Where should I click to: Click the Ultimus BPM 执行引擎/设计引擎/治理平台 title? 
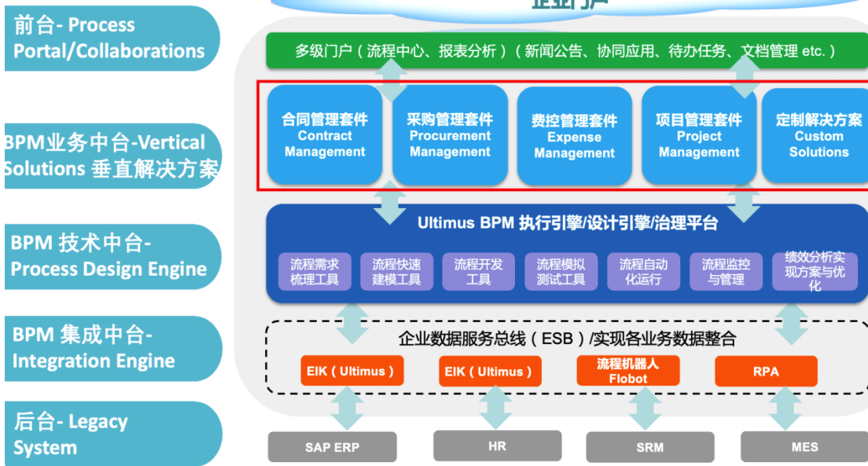pyautogui.click(x=568, y=223)
